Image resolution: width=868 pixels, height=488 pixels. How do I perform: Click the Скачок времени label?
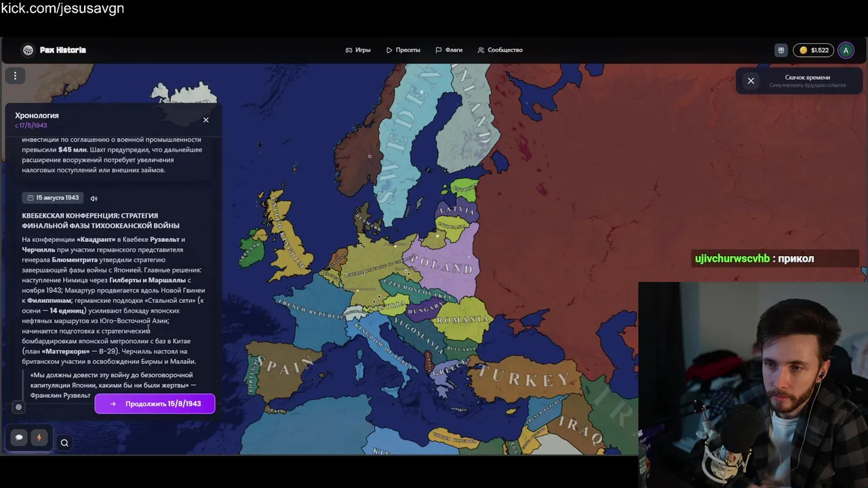click(807, 77)
